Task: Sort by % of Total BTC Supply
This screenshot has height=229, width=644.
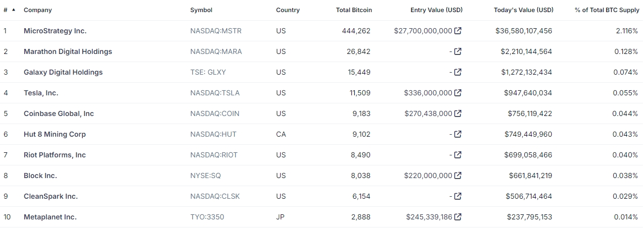Action: pyautogui.click(x=607, y=10)
